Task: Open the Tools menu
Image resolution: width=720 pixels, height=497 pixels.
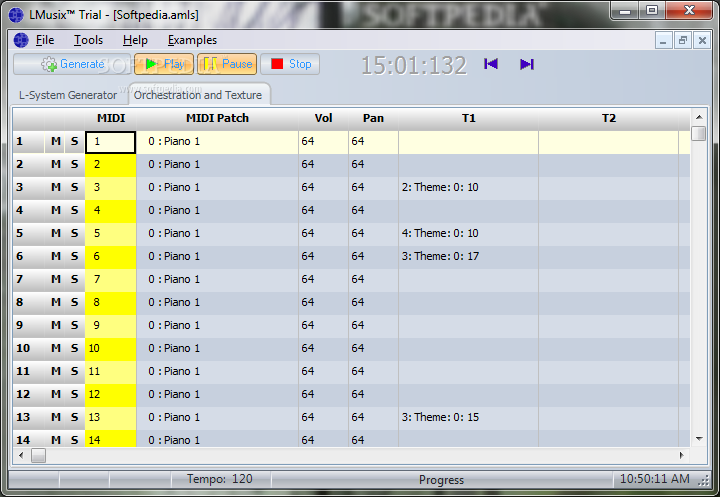Action: point(88,40)
